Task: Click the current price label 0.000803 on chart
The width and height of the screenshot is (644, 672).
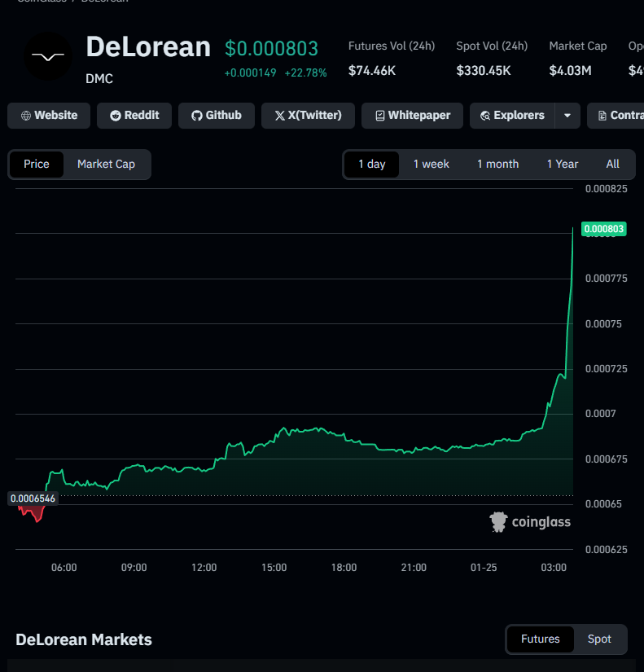Action: [604, 229]
